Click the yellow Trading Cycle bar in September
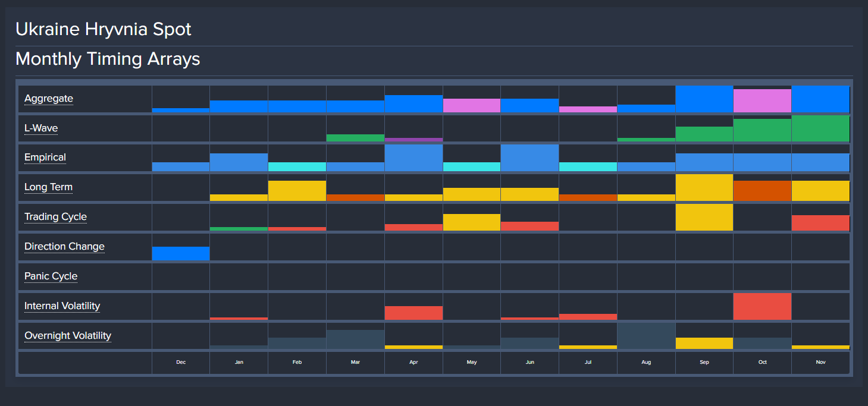 (x=704, y=217)
